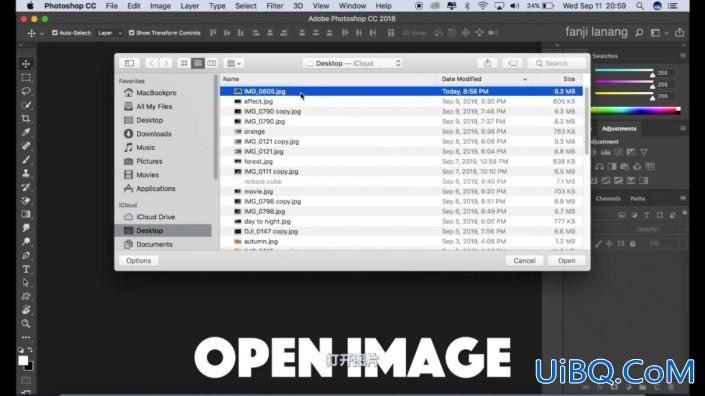The width and height of the screenshot is (705, 396).
Task: Swap foreground and background colors
Action: 30,349
